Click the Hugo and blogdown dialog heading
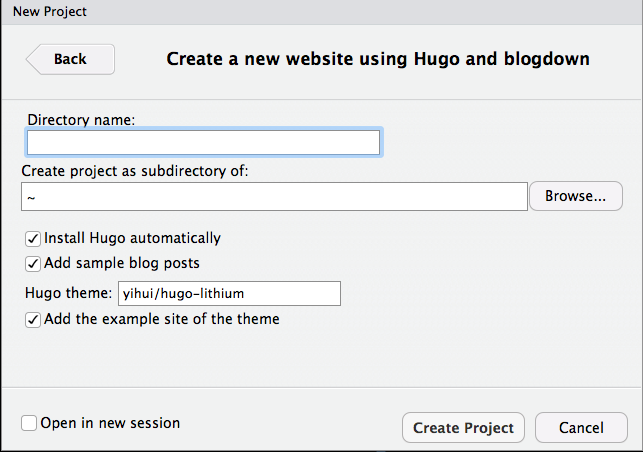The width and height of the screenshot is (643, 452). 378,59
